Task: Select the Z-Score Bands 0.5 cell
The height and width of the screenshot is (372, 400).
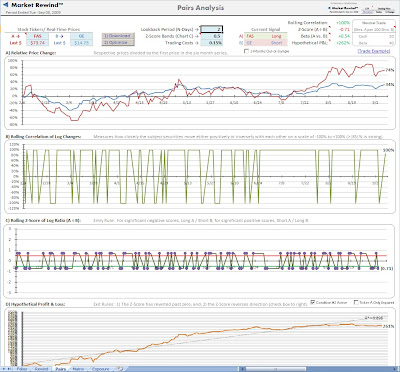Action: tap(212, 36)
